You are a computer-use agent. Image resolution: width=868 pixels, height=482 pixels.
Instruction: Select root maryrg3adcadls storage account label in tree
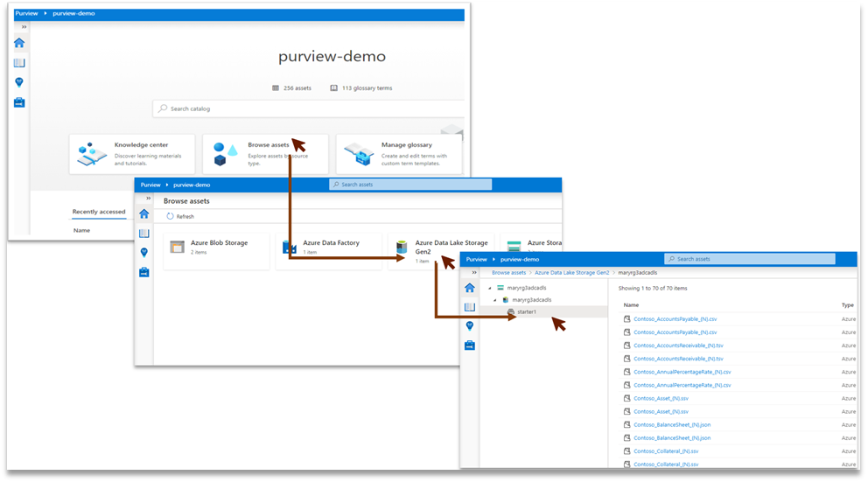click(x=527, y=288)
